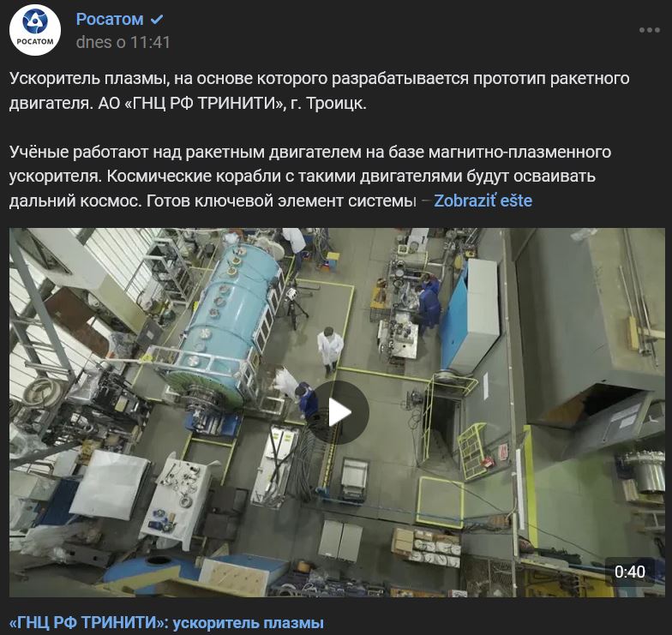This screenshot has height=635, width=672.
Task: Click the cardboard boxes with gauges in video
Action: pyautogui.click(x=425, y=547)
